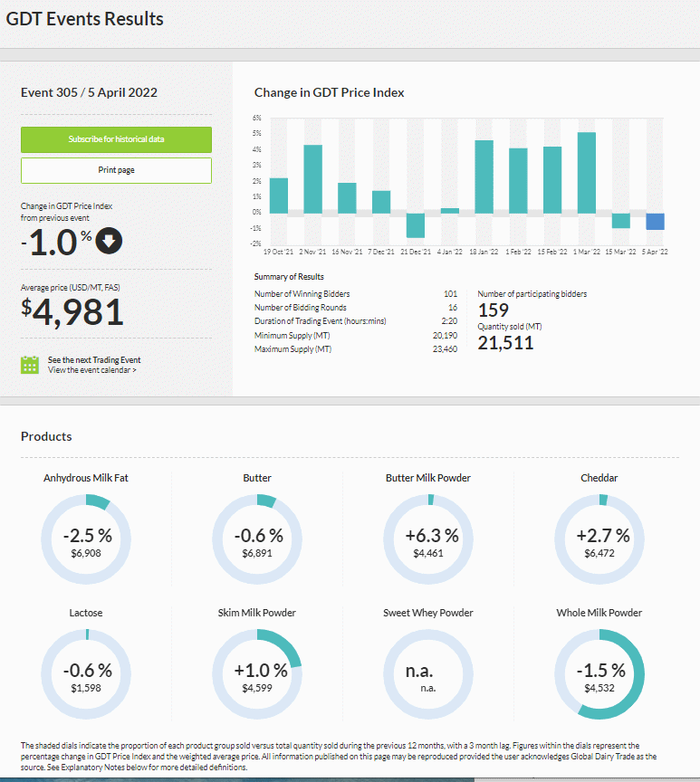Select the 21,511 quantity sold value
The height and width of the screenshot is (782, 700).
(506, 343)
